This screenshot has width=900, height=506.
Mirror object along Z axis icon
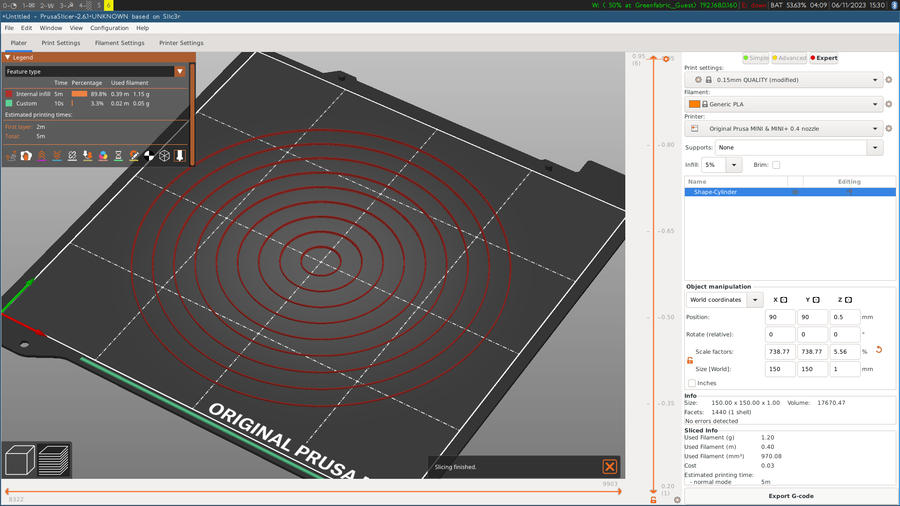click(x=848, y=299)
